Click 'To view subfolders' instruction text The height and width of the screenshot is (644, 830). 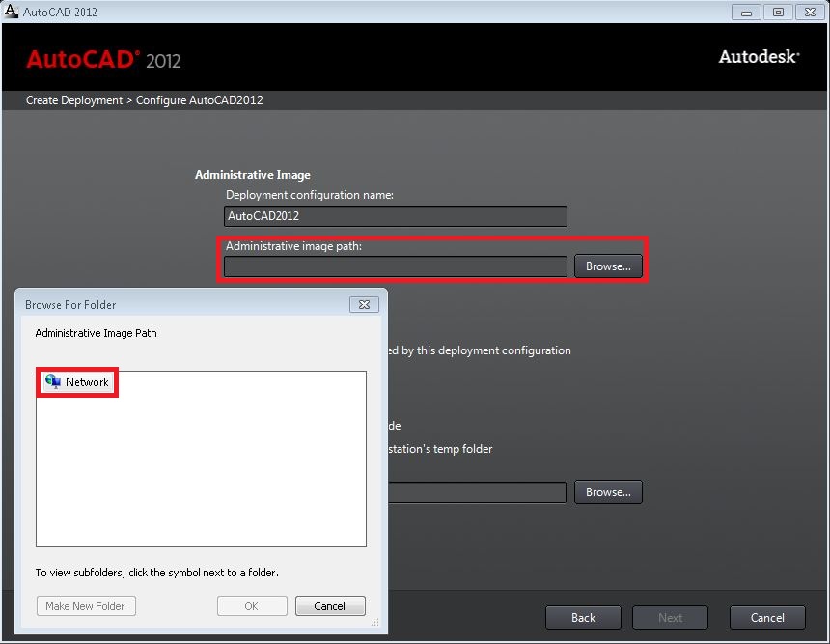pos(156,573)
